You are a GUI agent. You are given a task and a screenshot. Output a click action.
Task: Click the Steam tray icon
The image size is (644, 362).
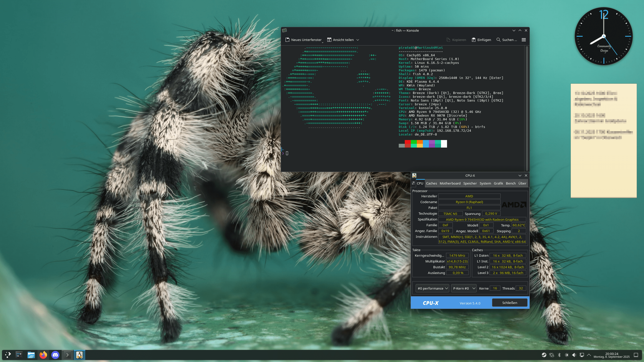(544, 355)
